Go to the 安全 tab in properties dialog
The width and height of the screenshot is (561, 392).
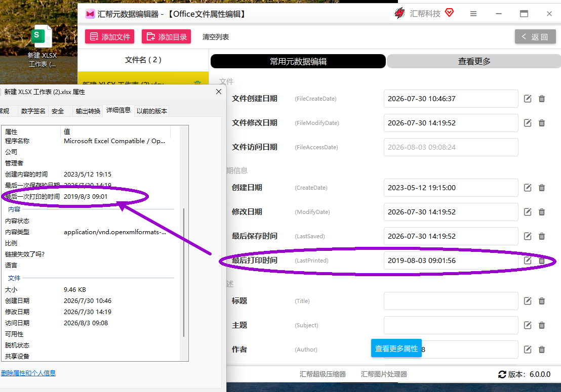click(x=58, y=111)
